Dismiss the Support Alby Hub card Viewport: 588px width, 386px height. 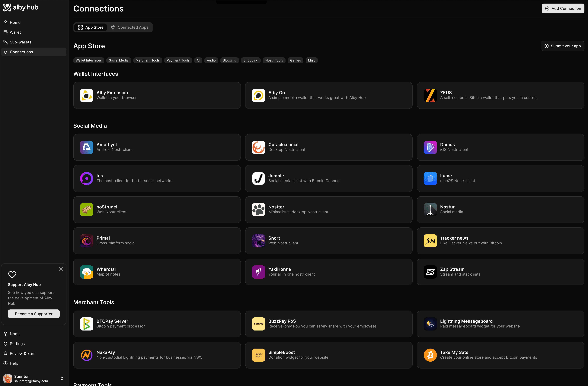[61, 269]
